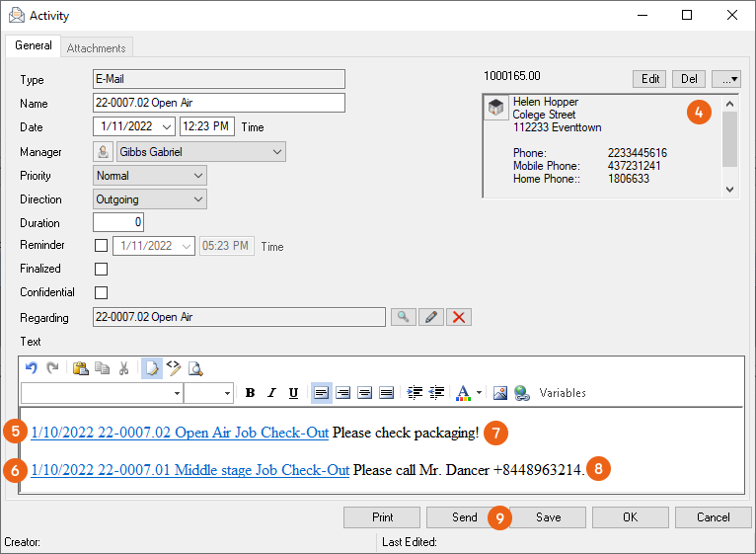Clear Regarding with the red X icon

point(458,317)
